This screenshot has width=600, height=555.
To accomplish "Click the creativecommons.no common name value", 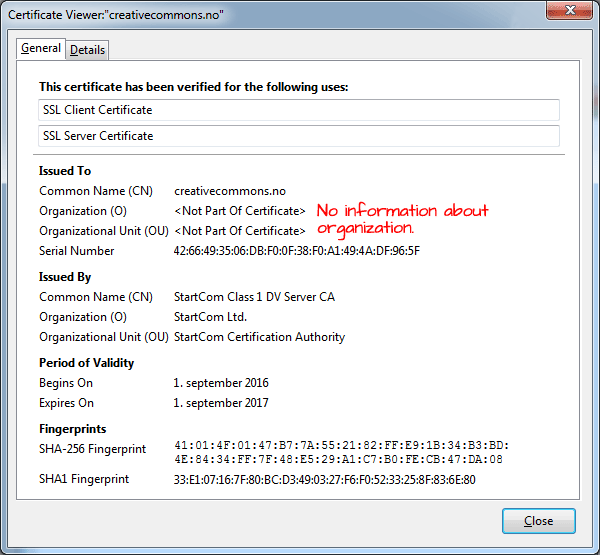I will 230,191.
